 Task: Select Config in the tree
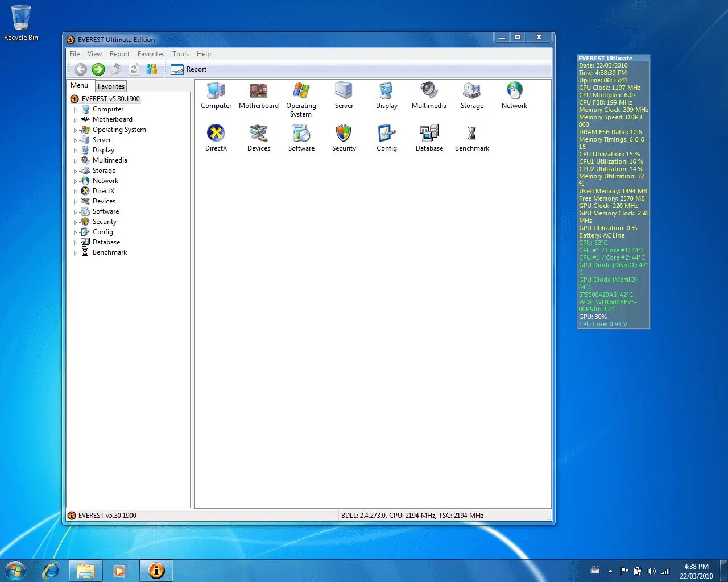103,232
